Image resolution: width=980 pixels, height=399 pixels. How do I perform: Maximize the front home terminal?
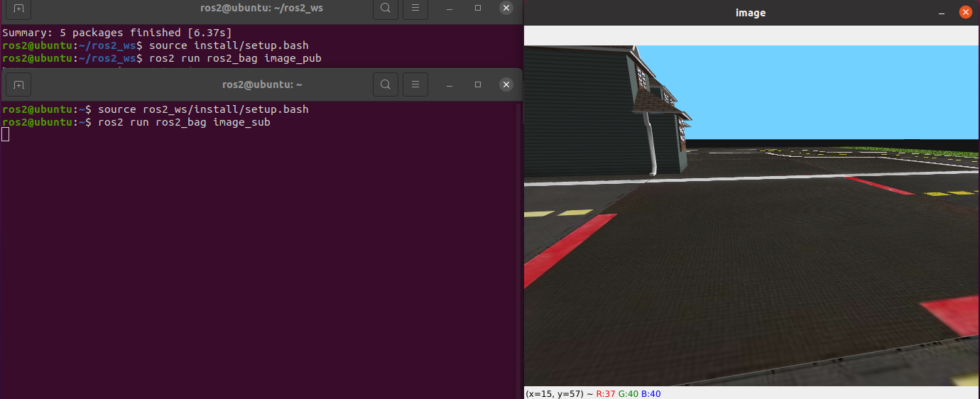coord(478,84)
